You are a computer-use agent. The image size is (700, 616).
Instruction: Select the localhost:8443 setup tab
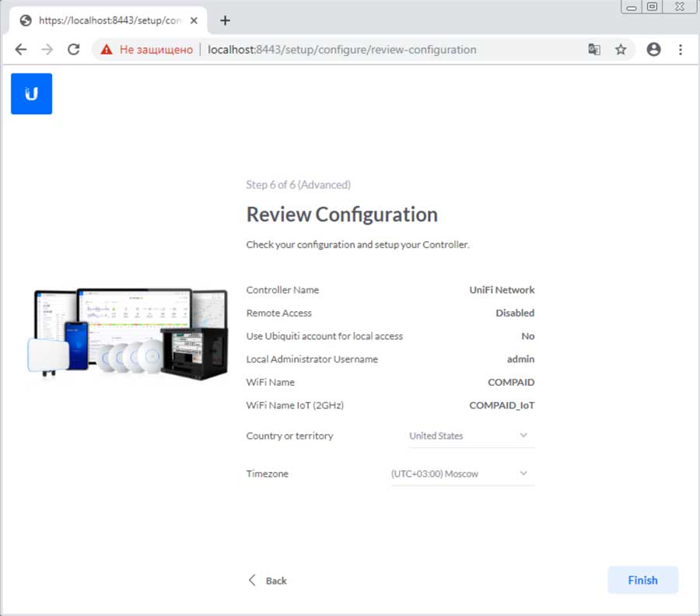[x=107, y=20]
